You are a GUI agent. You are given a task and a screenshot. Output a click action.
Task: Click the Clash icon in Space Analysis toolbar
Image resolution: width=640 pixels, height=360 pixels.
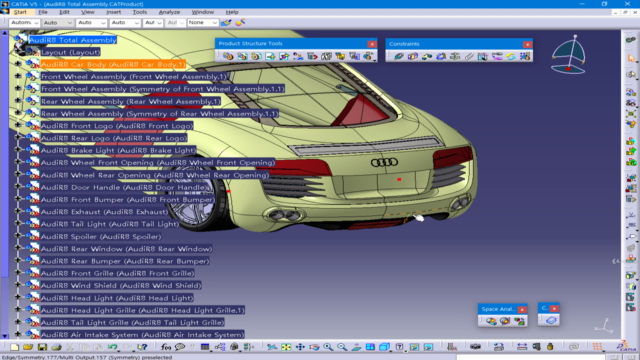[x=491, y=321]
